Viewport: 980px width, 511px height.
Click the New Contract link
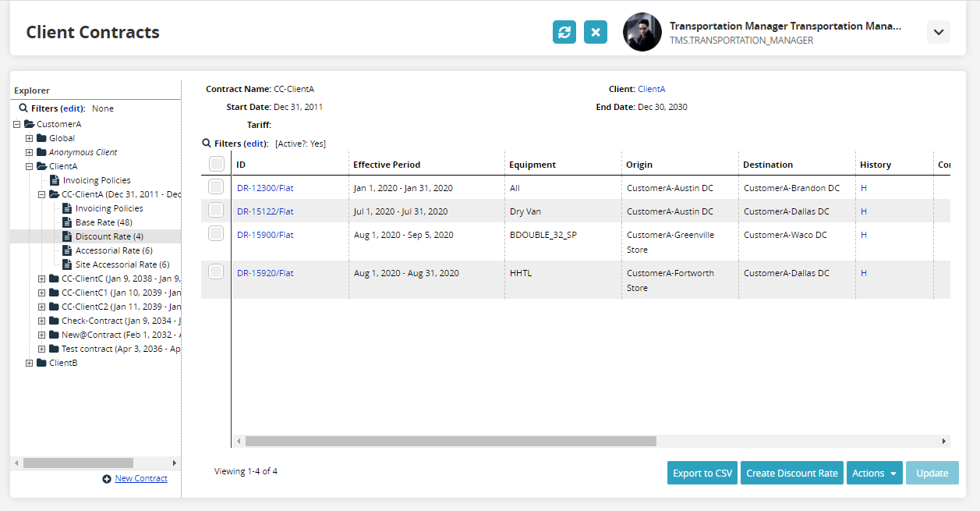coord(141,478)
